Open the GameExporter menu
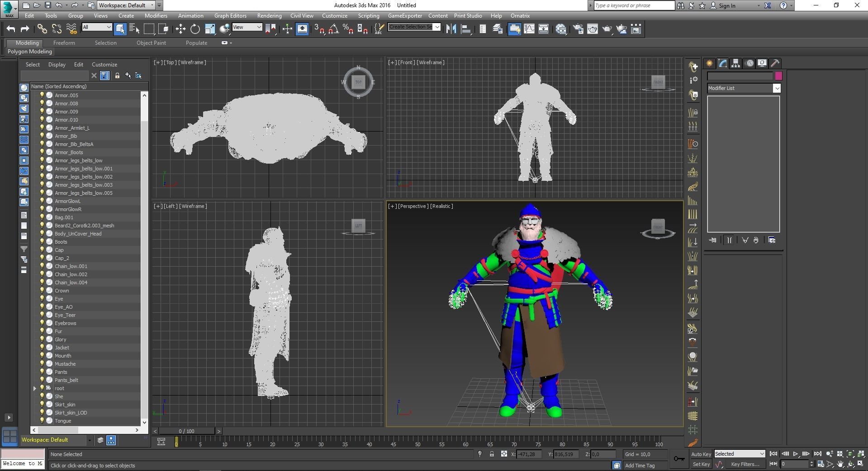868x471 pixels. 405,15
